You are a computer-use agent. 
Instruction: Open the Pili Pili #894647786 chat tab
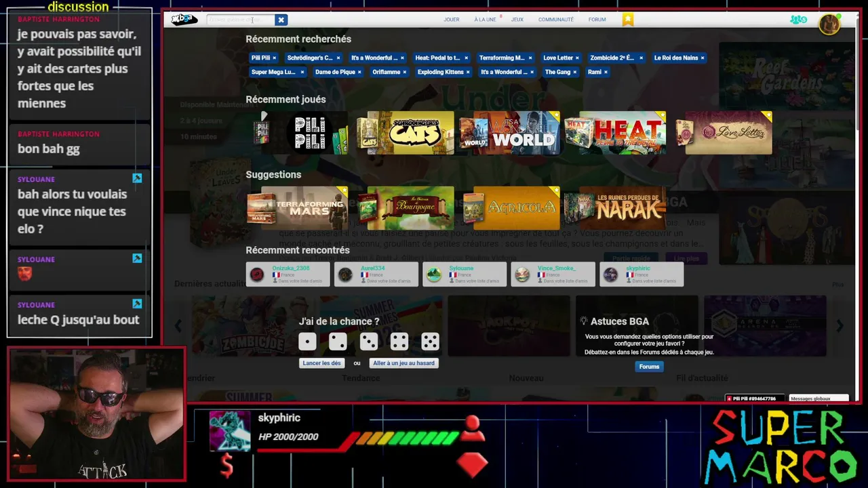754,399
